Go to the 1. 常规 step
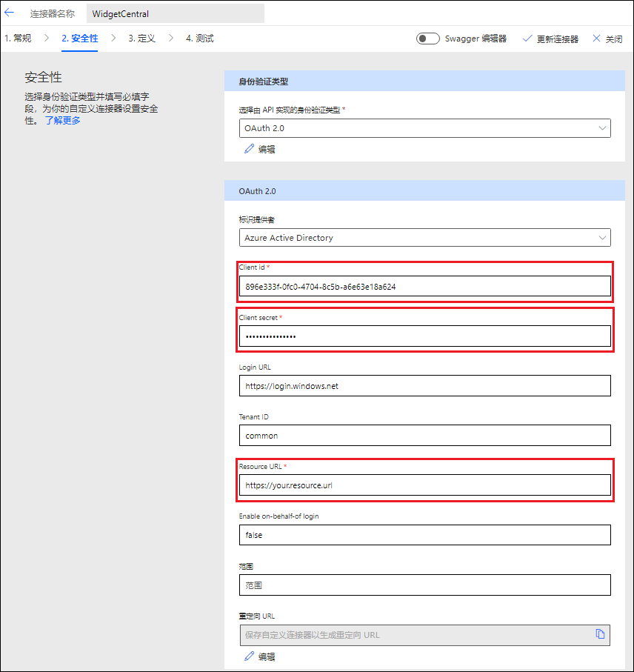This screenshot has width=634, height=672. coord(18,39)
